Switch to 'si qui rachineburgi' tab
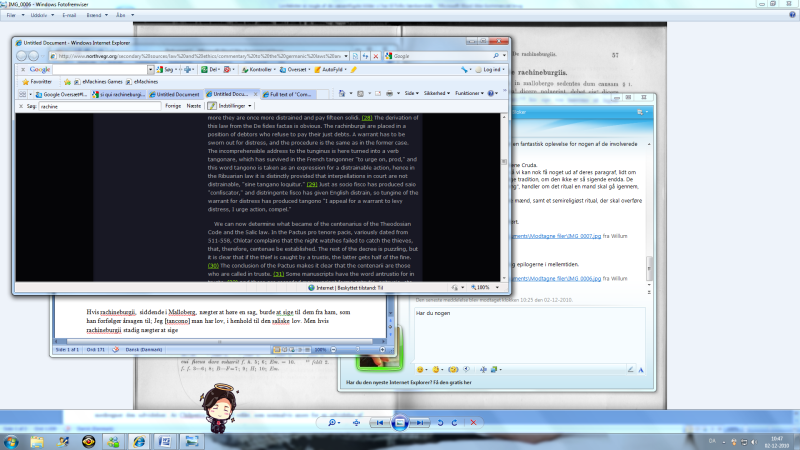The height and width of the screenshot is (450, 800). (x=118, y=94)
